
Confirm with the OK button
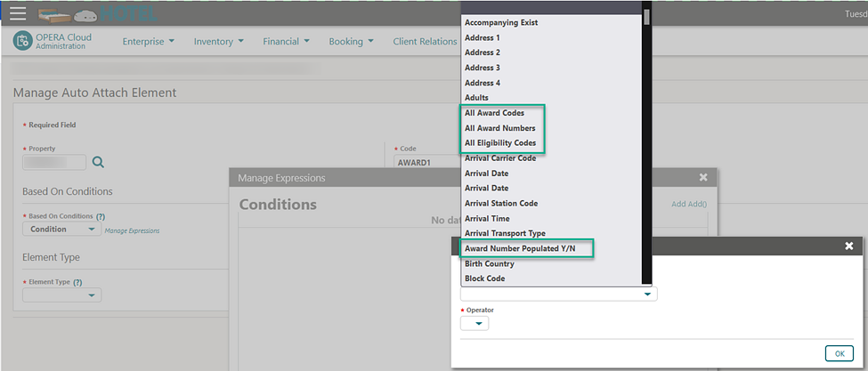(x=840, y=353)
